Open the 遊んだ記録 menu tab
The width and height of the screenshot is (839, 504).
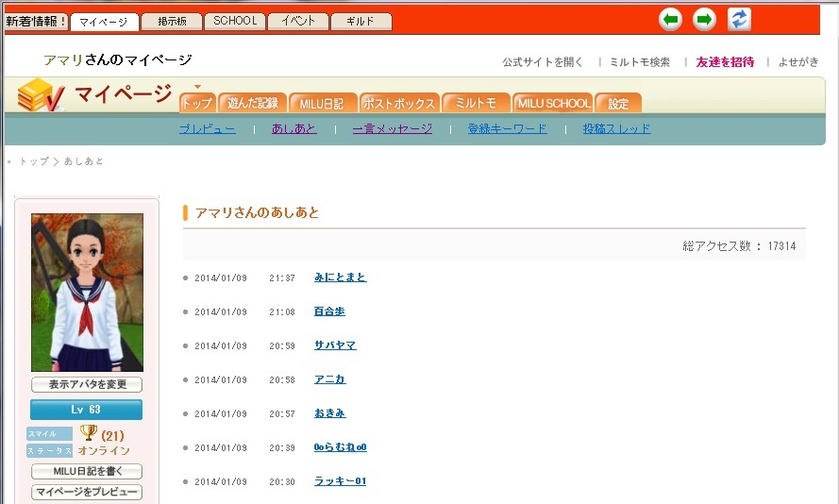pyautogui.click(x=252, y=103)
